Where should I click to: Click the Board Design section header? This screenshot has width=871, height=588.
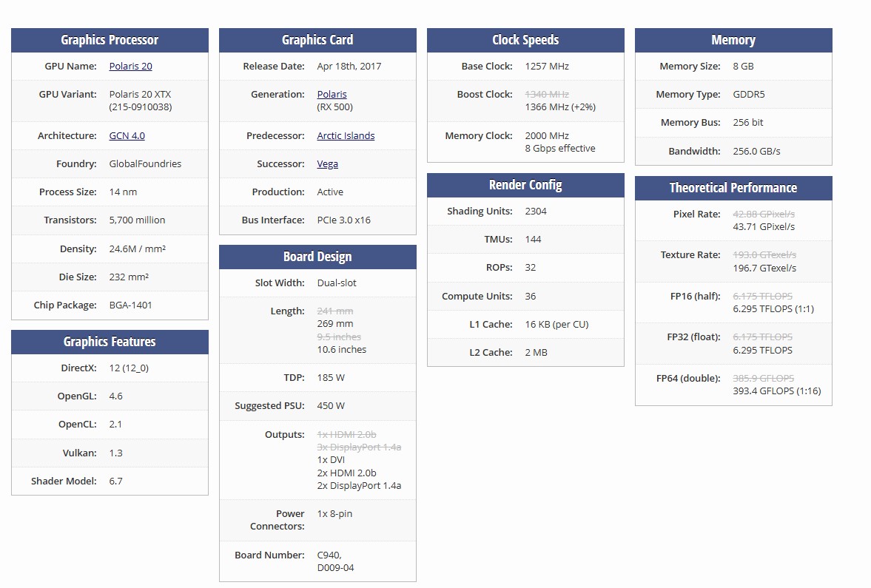317,257
